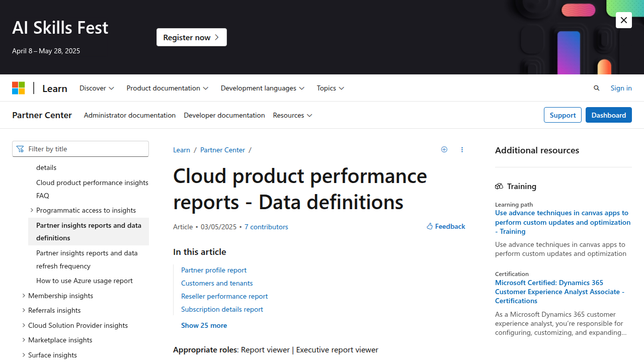644x362 pixels.
Task: Open the more actions vertical dots menu
Action: pyautogui.click(x=462, y=149)
